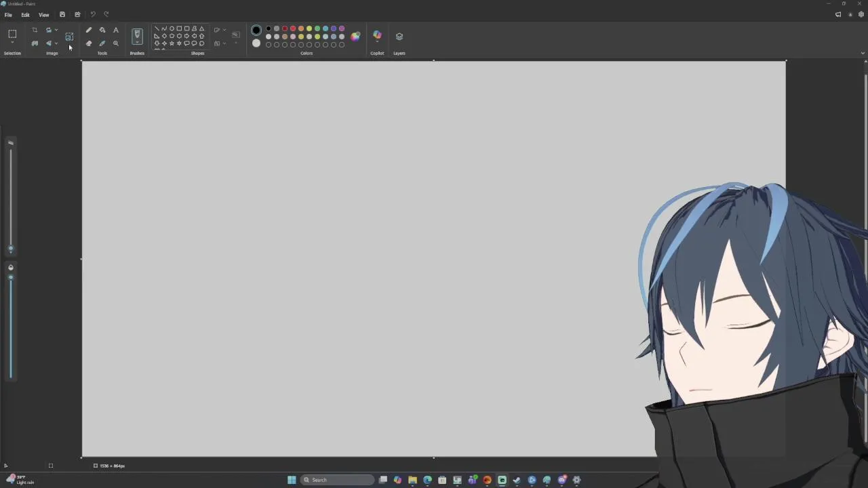The height and width of the screenshot is (488, 868).
Task: Select the Five-point star shape
Action: 172,43
